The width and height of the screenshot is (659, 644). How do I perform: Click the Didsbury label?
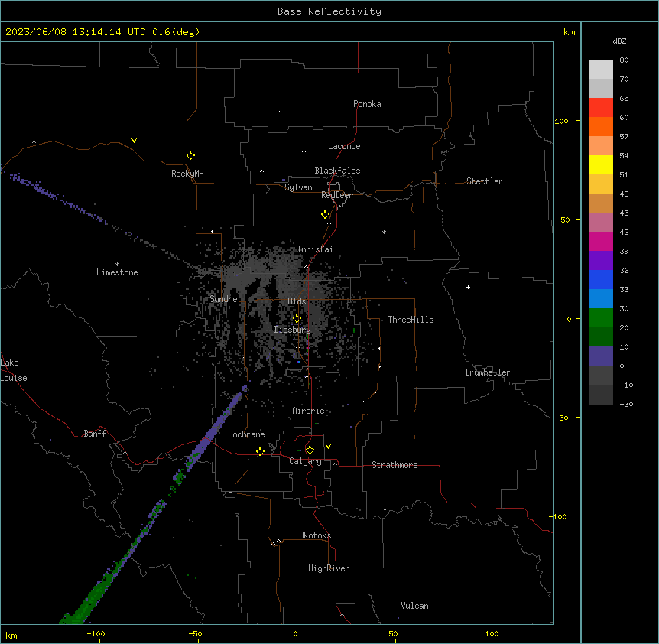pyautogui.click(x=293, y=330)
